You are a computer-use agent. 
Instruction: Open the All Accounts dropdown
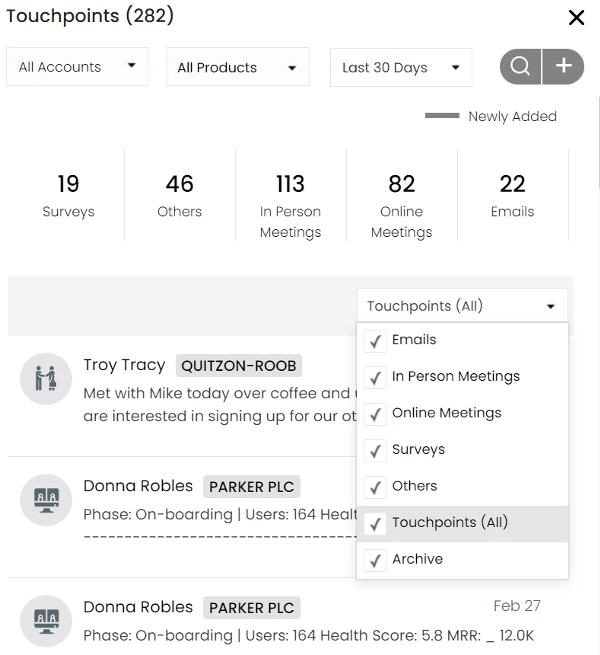[x=77, y=66]
